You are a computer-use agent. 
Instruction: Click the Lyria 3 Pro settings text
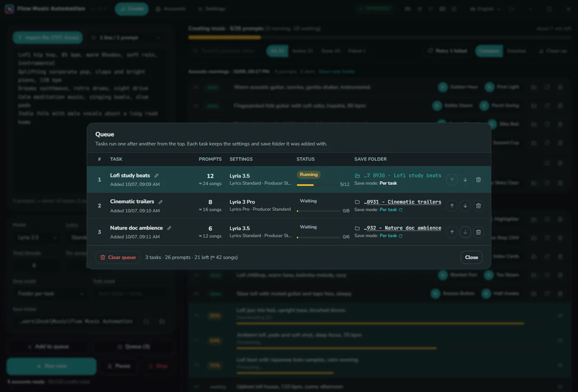[242, 202]
